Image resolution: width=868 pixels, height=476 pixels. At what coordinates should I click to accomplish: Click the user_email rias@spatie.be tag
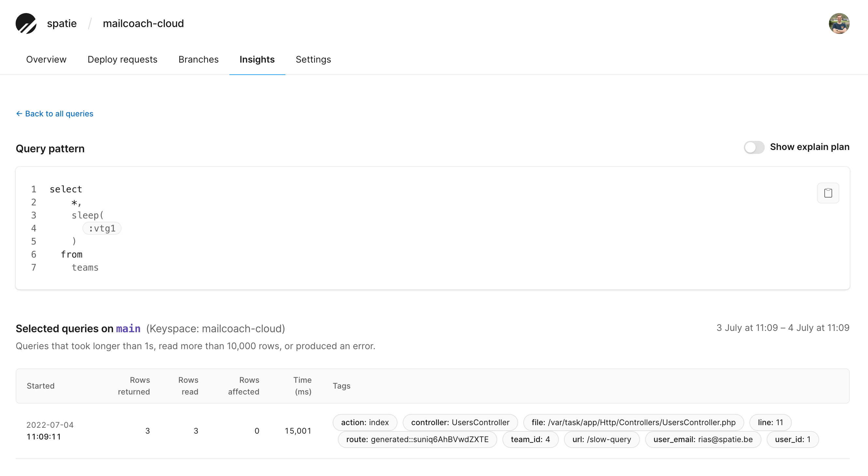[x=703, y=439]
